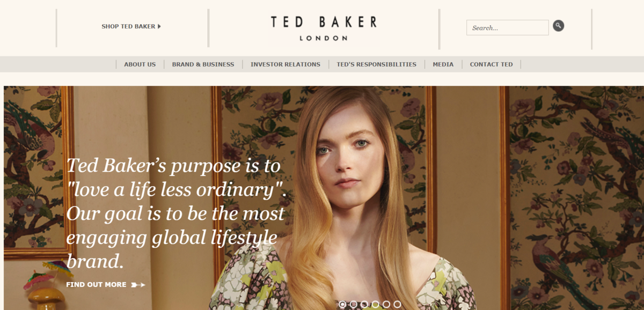Open the Investor Relations menu
This screenshot has height=310, width=644.
tap(286, 64)
